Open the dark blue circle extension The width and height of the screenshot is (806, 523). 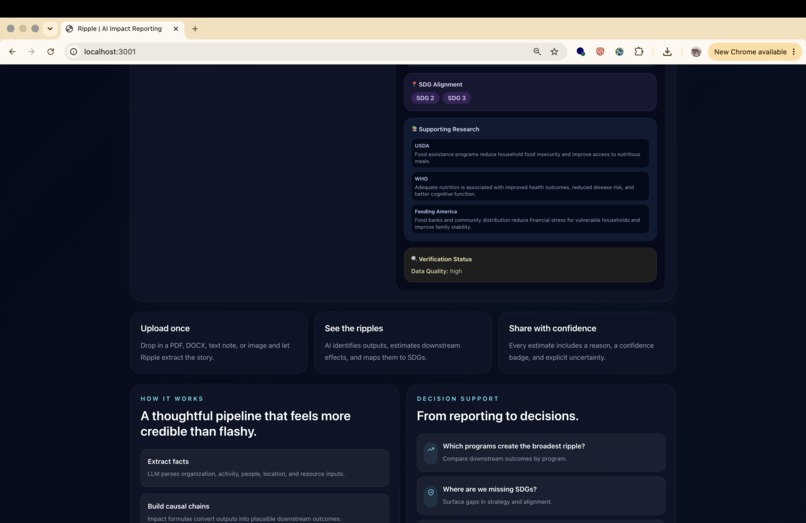click(x=580, y=51)
